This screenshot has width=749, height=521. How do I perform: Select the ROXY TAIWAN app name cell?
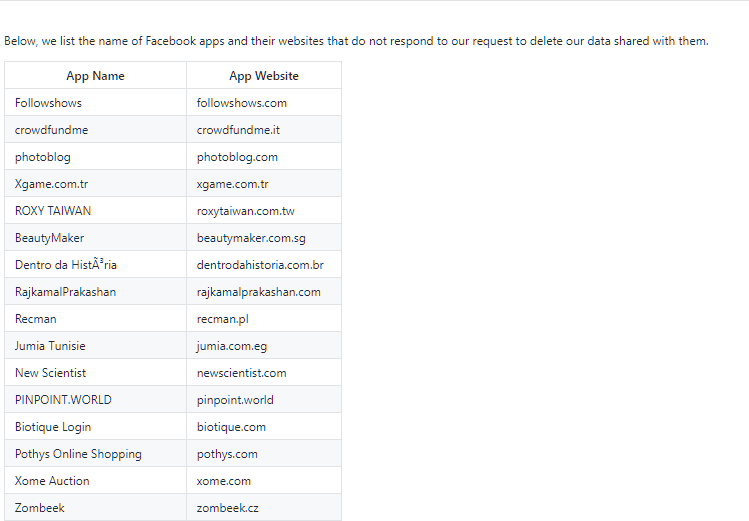pos(96,211)
